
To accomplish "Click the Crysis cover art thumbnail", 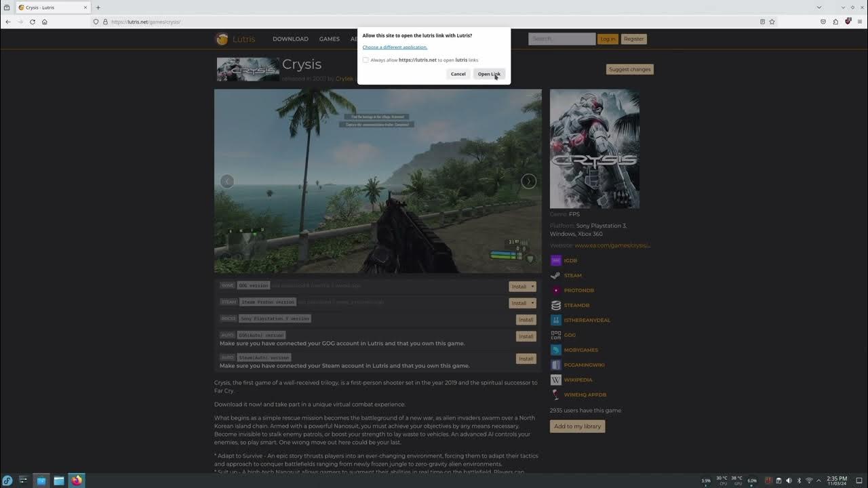I will tap(594, 149).
